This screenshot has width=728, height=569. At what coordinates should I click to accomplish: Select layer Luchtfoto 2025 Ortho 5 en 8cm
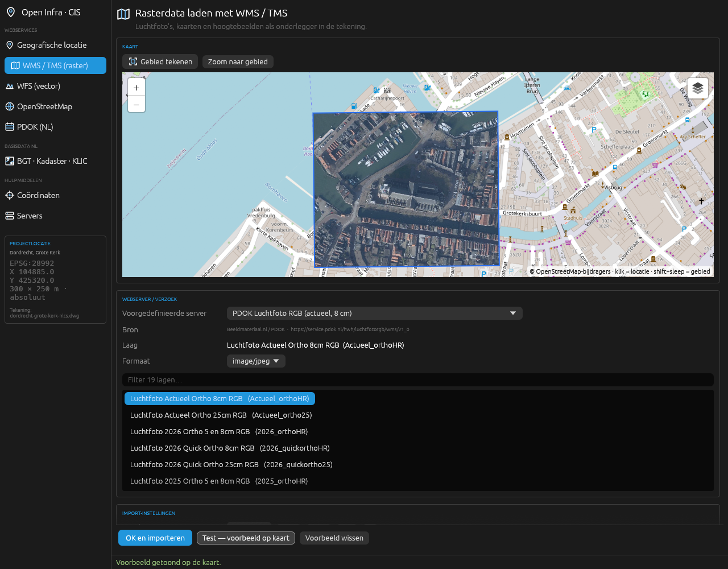tap(219, 481)
